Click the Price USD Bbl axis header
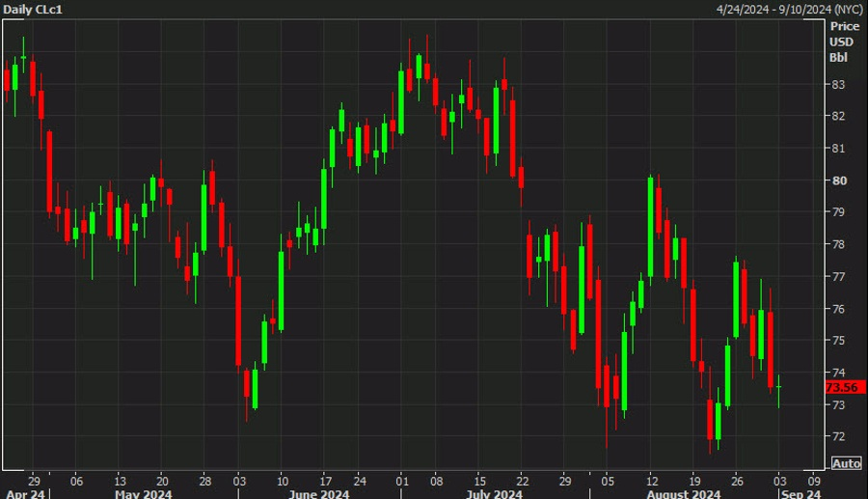This screenshot has width=868, height=499. coord(843,42)
